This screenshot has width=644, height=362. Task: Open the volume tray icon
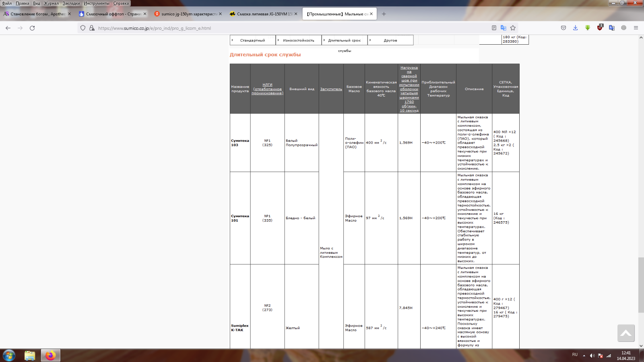click(592, 356)
